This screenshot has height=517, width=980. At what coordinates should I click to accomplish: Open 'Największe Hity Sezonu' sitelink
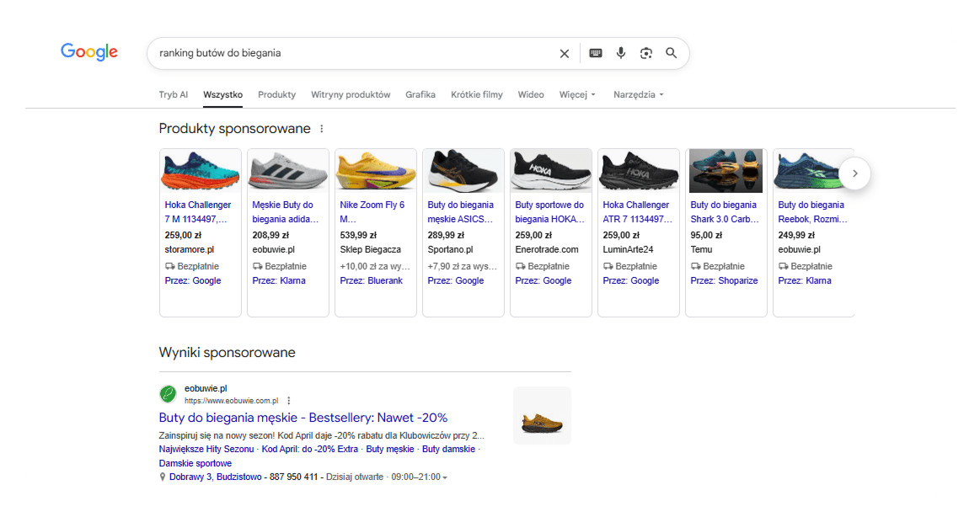(x=206, y=449)
